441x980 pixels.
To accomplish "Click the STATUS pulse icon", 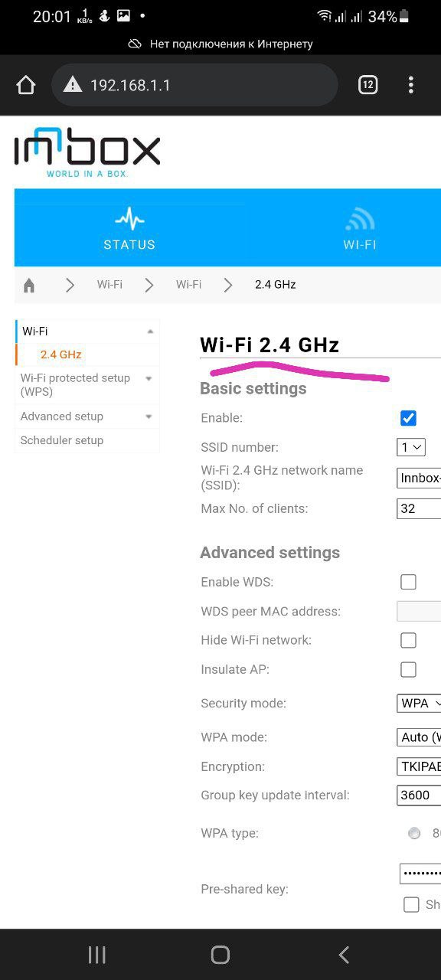I will tap(129, 219).
